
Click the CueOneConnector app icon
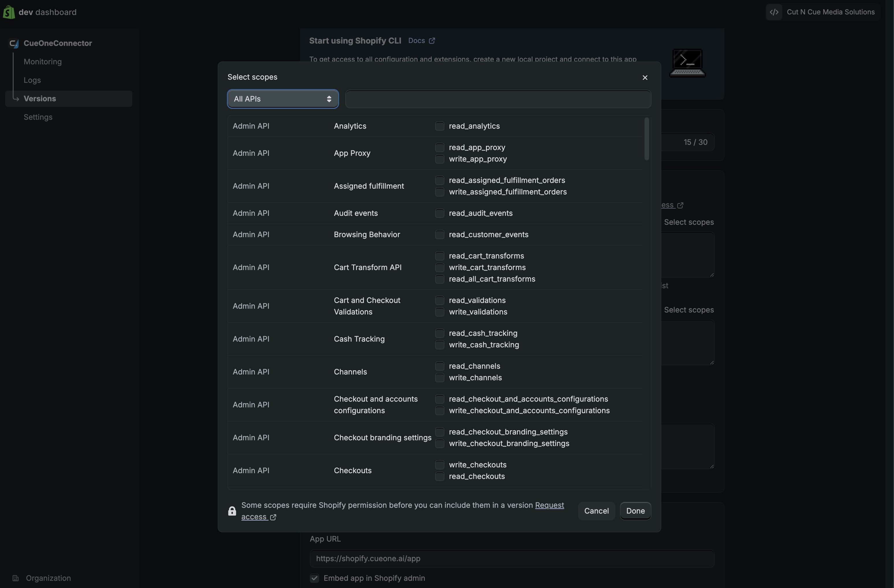tap(14, 44)
